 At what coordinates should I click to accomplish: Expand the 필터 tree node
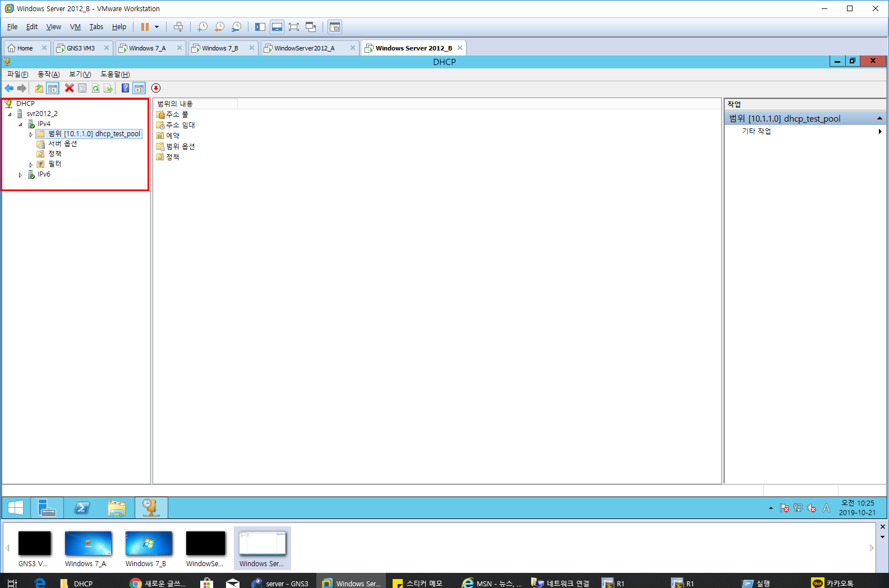(31, 164)
